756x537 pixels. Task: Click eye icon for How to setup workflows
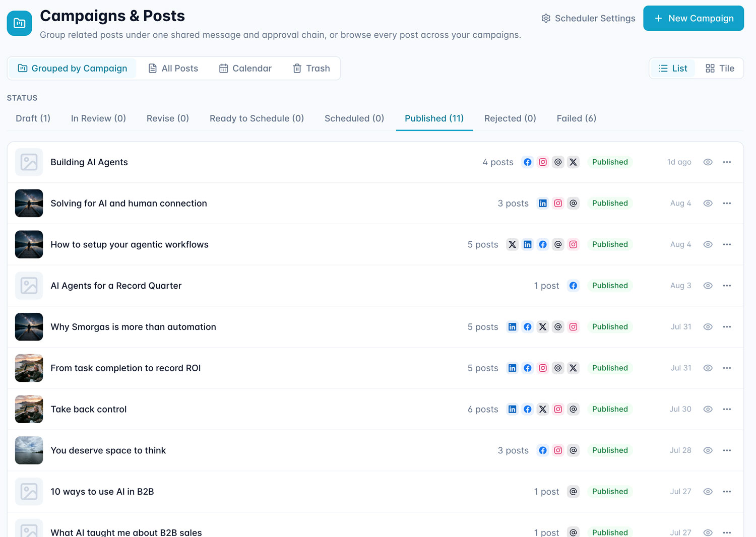click(x=708, y=244)
